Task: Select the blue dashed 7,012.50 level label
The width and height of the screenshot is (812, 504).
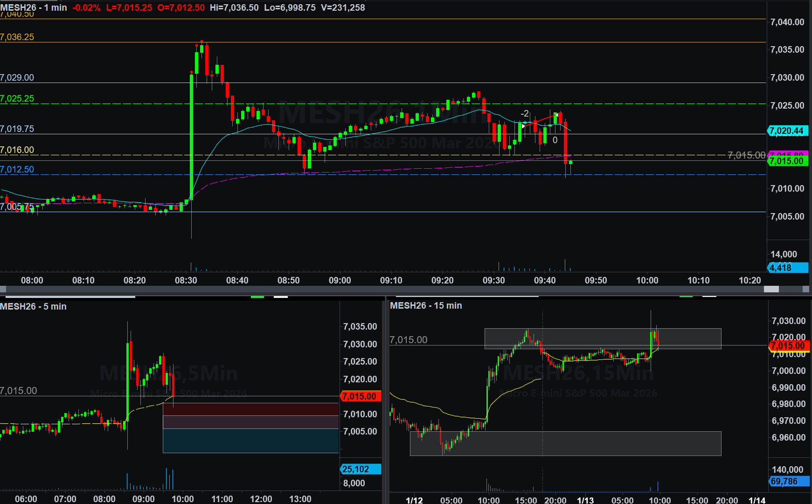Action: (17, 170)
